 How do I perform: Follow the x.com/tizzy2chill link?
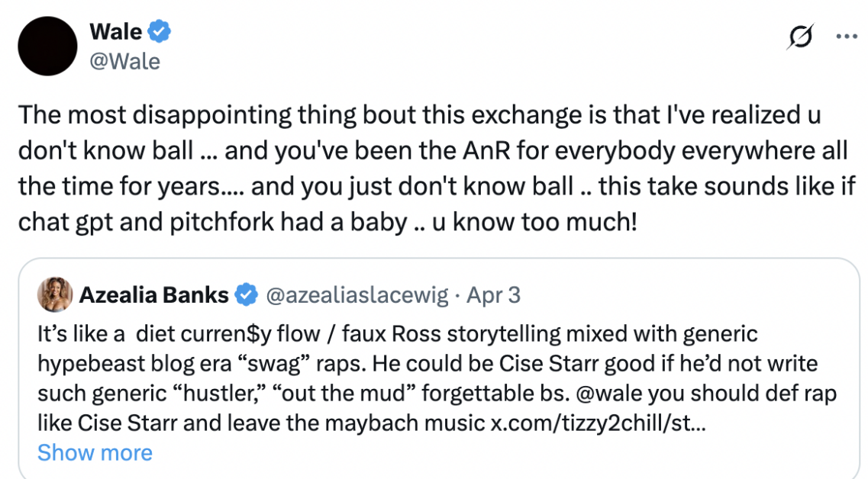pyautogui.click(x=598, y=423)
